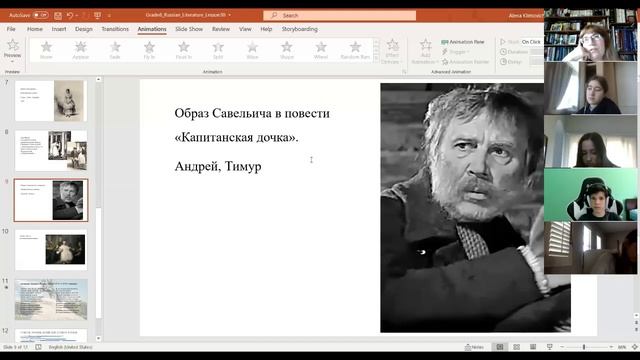Switch to the Home tab
This screenshot has height=360, width=640.
pyautogui.click(x=35, y=29)
